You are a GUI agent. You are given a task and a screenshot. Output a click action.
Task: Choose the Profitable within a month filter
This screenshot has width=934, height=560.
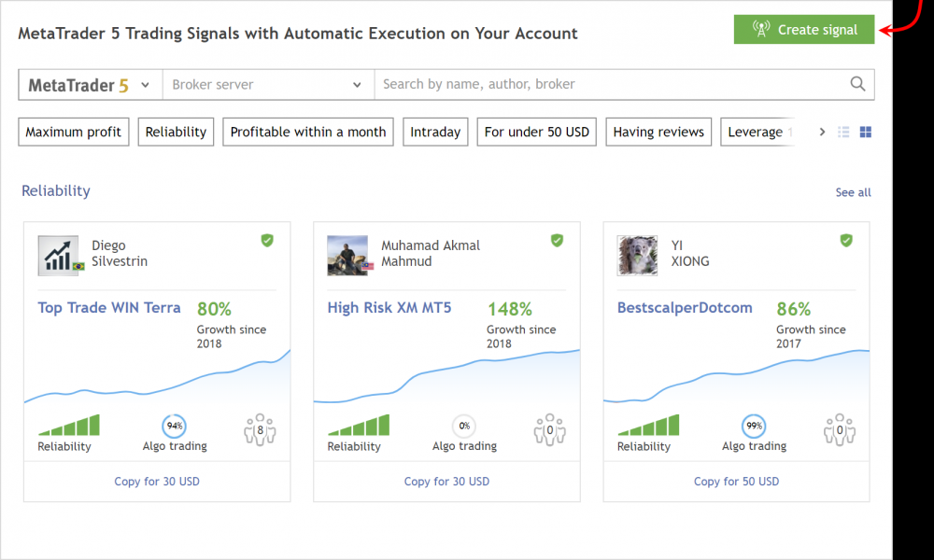308,132
